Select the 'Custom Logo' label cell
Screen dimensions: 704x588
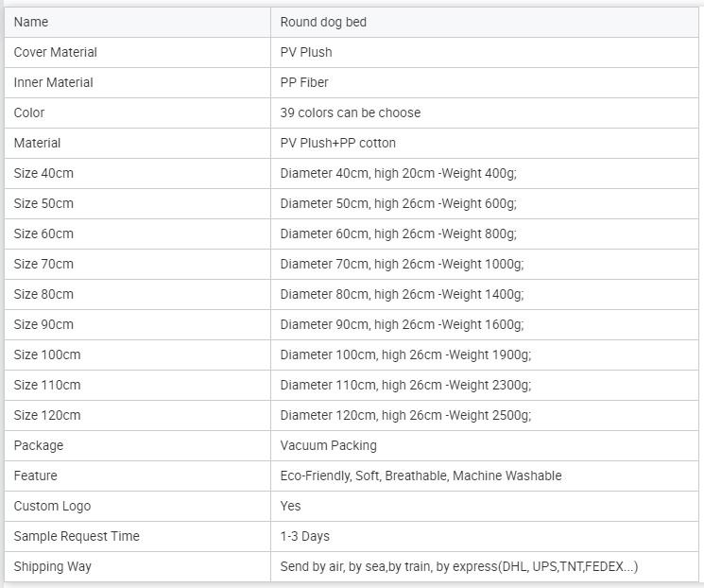click(x=137, y=507)
